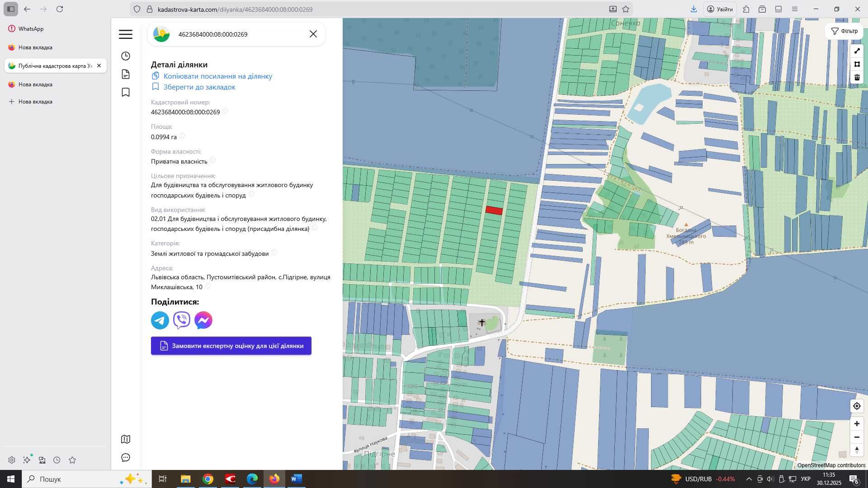Center map on my location
Image resolution: width=868 pixels, height=488 pixels.
click(857, 406)
